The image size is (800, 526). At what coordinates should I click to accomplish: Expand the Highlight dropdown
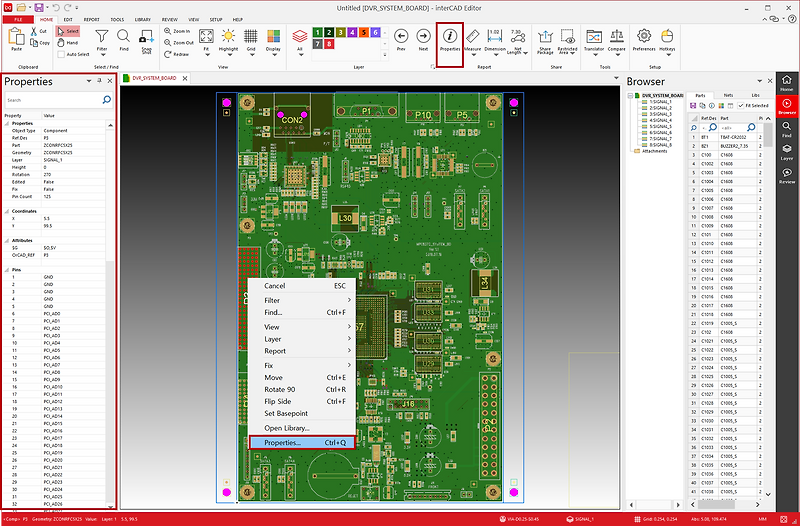coord(228,55)
